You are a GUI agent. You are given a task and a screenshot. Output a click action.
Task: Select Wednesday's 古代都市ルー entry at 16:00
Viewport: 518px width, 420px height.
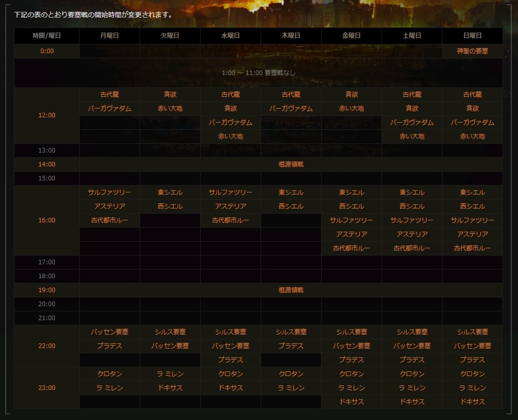coord(231,220)
